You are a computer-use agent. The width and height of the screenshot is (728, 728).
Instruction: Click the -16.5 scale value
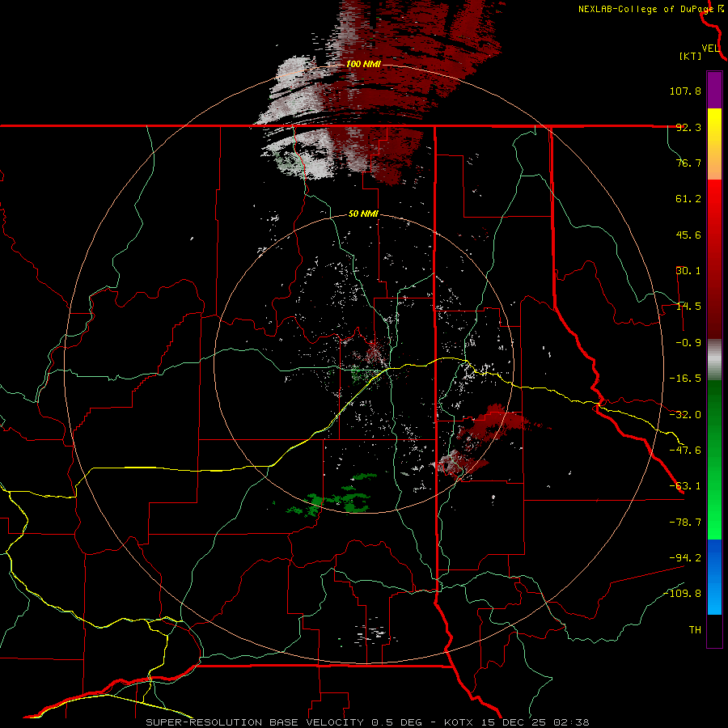point(685,379)
